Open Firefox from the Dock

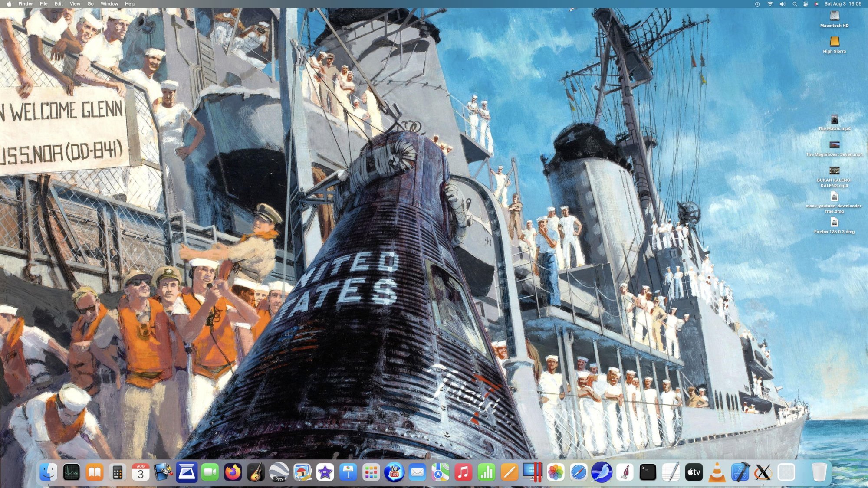[x=233, y=472]
